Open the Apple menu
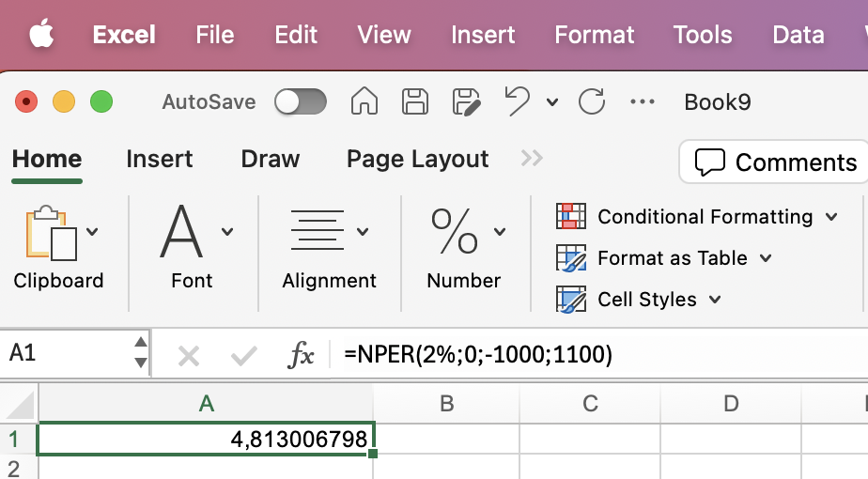This screenshot has width=868, height=479. pyautogui.click(x=41, y=34)
